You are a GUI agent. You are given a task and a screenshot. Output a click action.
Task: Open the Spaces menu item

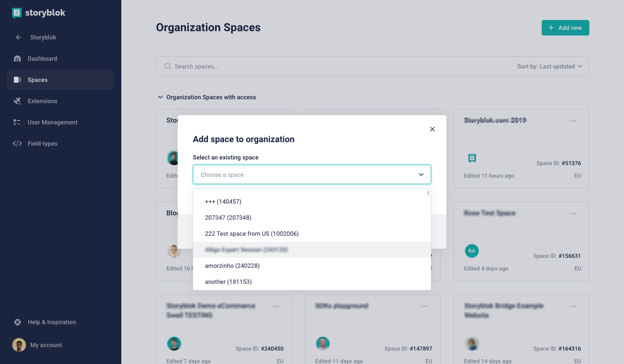tap(61, 80)
